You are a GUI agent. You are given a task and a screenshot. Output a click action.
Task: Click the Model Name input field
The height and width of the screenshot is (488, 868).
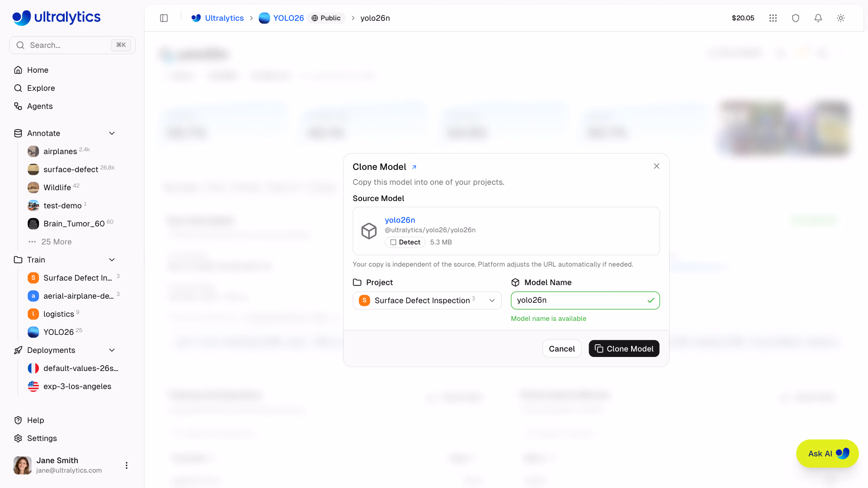click(x=585, y=300)
